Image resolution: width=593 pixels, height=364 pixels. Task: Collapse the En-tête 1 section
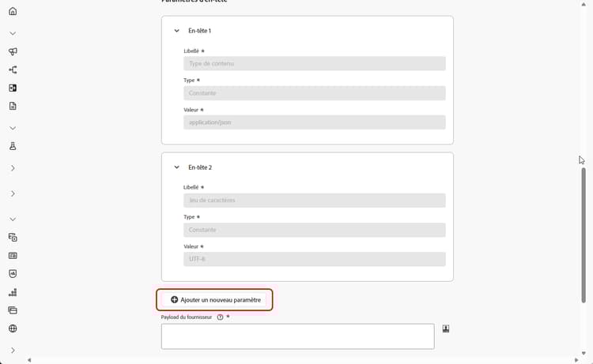click(x=177, y=31)
